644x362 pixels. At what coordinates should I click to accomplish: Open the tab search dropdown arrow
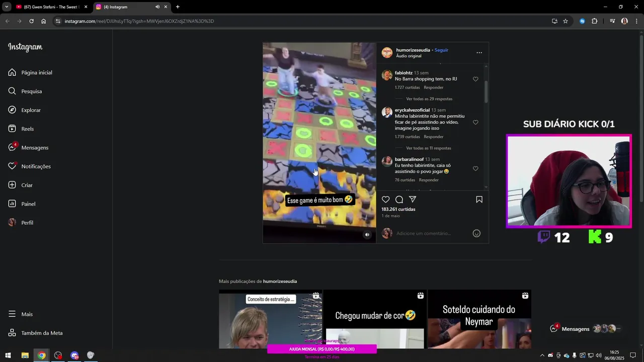pyautogui.click(x=7, y=7)
